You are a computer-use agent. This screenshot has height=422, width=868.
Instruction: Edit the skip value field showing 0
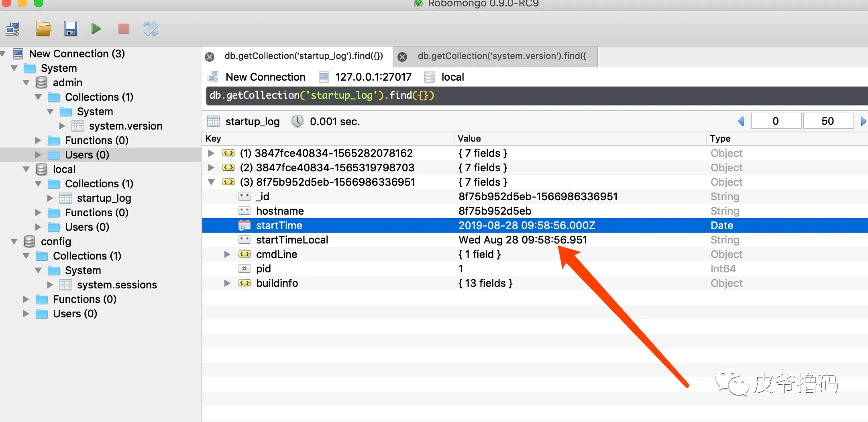pyautogui.click(x=776, y=121)
